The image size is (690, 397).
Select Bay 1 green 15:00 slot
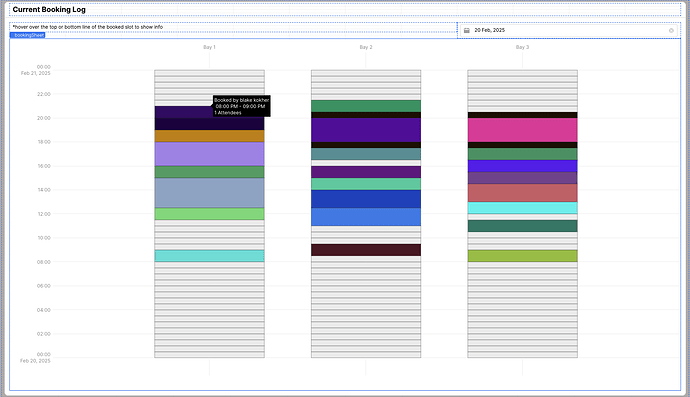tap(209, 172)
